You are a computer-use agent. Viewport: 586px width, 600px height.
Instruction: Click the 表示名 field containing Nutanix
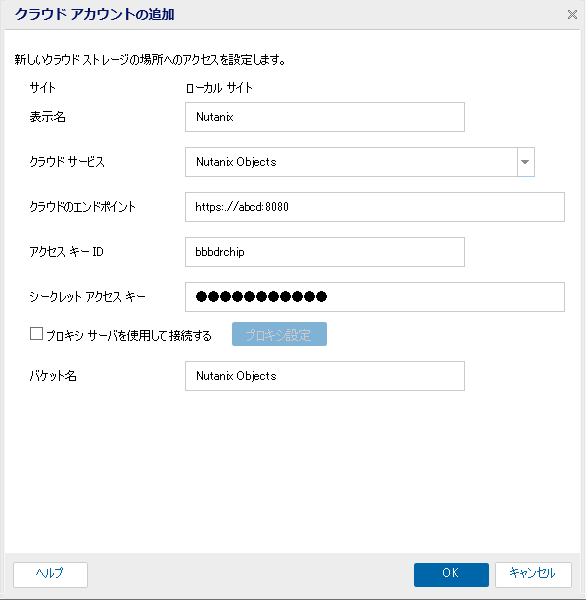tap(325, 117)
